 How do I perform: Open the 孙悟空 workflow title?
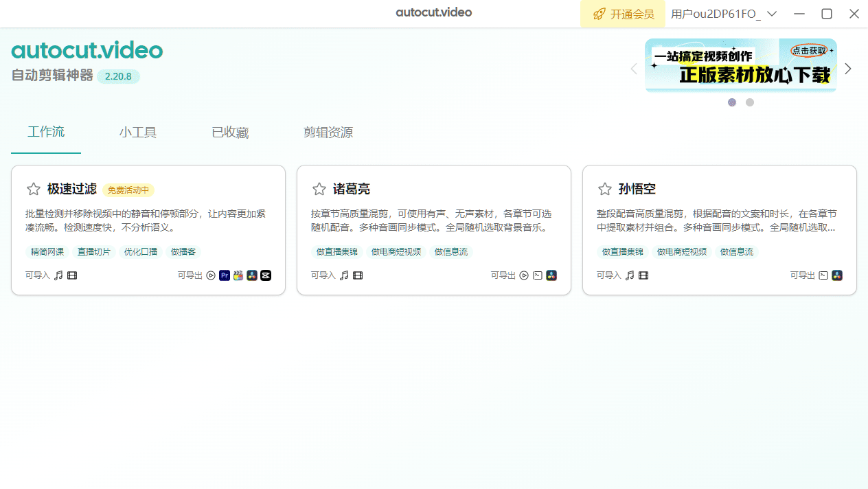[637, 189]
